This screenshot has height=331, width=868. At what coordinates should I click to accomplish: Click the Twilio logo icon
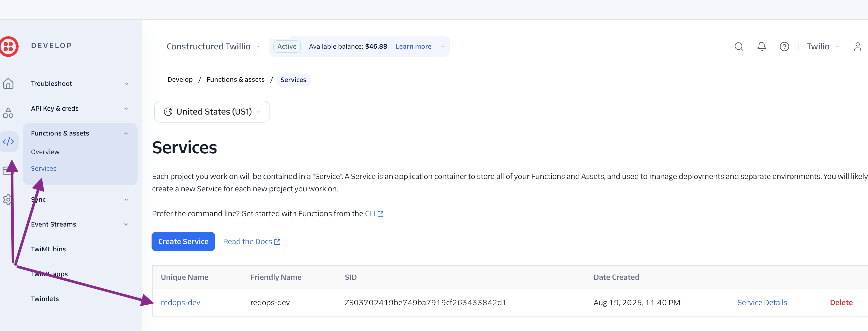(9, 47)
